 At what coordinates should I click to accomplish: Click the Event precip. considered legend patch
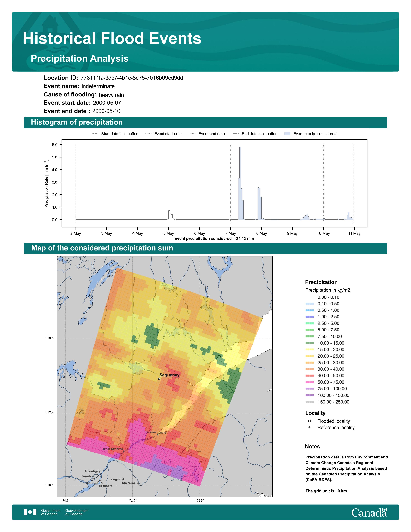click(x=288, y=134)
